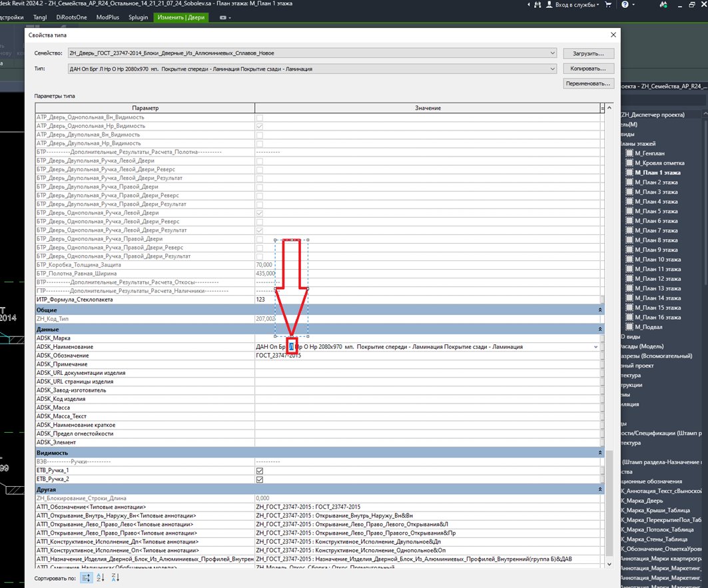Open the Help dropdown arrow
Screen dimensions: 708x588
coord(633,5)
